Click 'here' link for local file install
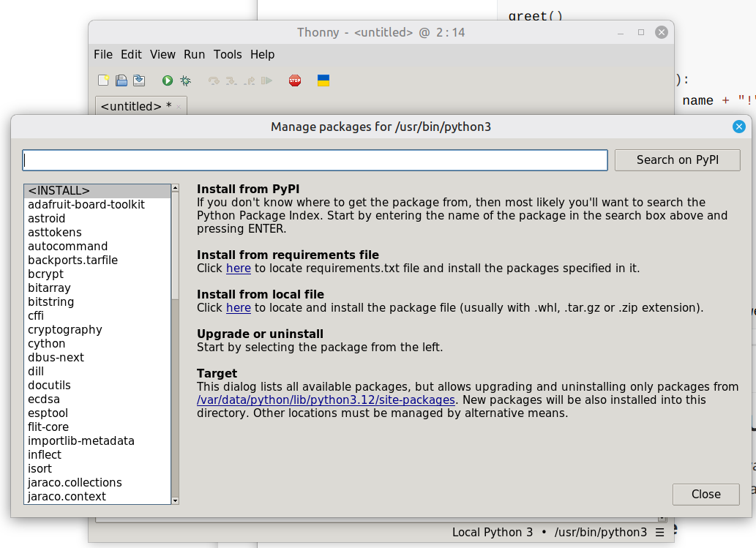This screenshot has width=756, height=548. coord(239,308)
